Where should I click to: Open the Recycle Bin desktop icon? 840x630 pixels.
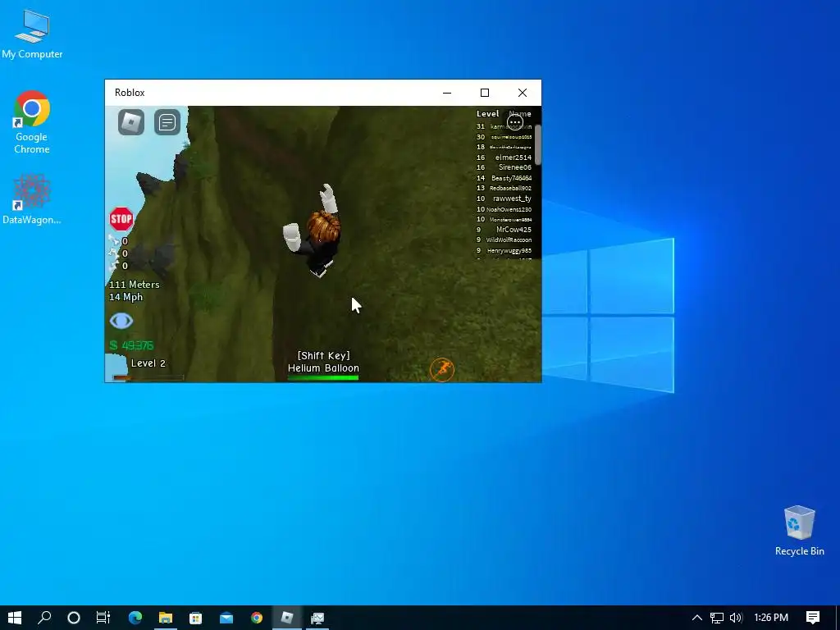(799, 531)
